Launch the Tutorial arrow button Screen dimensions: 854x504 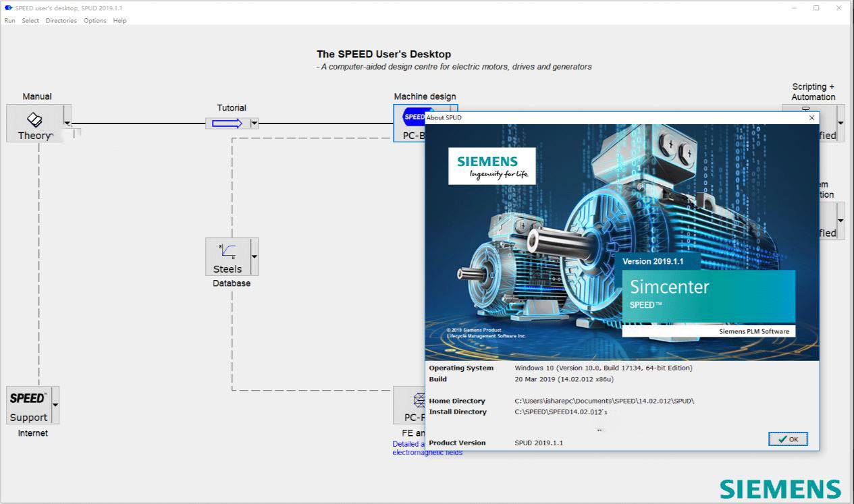tap(228, 123)
